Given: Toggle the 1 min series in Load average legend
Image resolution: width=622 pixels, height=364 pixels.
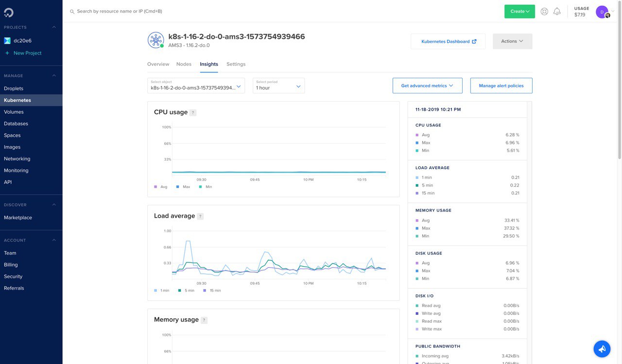Looking at the screenshot, I should click(x=162, y=291).
